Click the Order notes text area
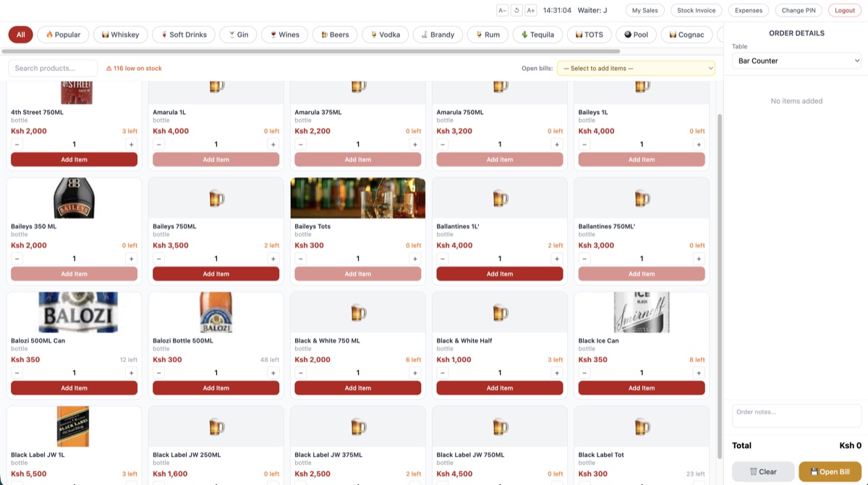 coord(796,416)
